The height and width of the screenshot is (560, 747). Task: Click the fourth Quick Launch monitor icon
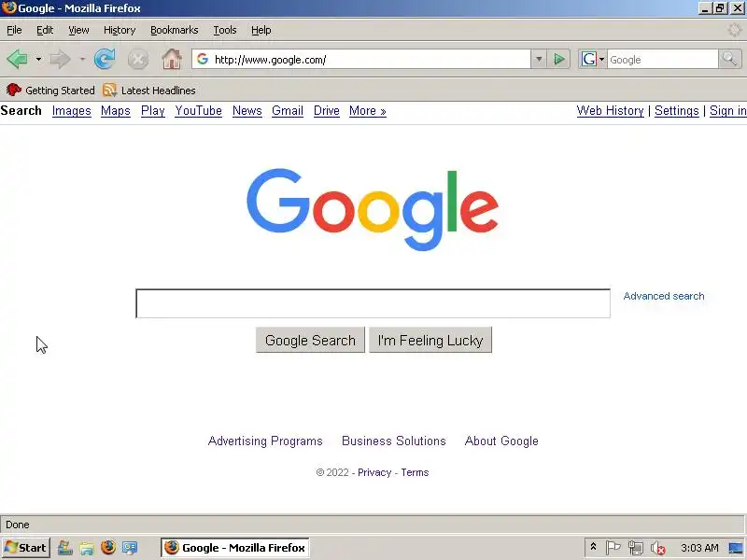click(x=130, y=548)
